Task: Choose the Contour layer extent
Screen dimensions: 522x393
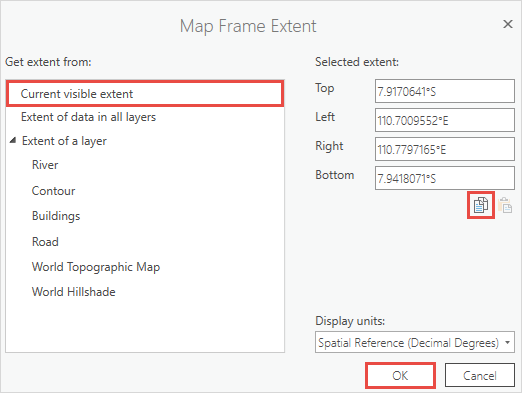Action: (53, 191)
